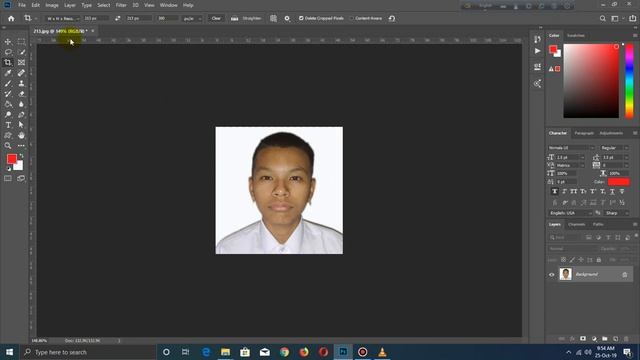Open the px/in resolution unit dropdown
The image size is (640, 360).
(x=192, y=18)
